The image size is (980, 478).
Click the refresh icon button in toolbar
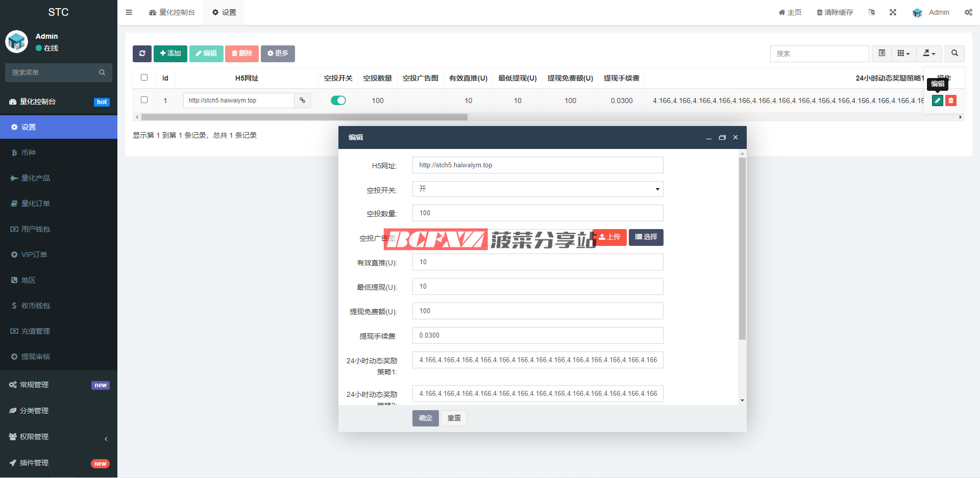pyautogui.click(x=142, y=54)
